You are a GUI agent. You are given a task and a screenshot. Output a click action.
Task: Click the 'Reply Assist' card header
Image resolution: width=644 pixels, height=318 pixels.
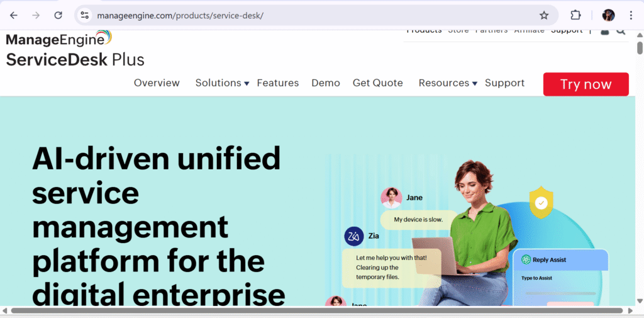(560, 260)
